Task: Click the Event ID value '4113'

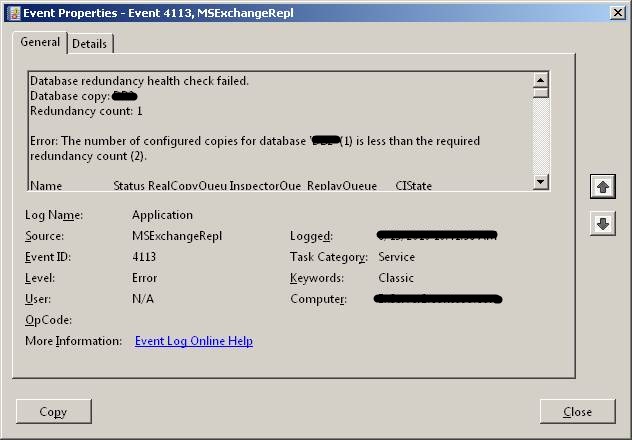Action: pyautogui.click(x=144, y=257)
